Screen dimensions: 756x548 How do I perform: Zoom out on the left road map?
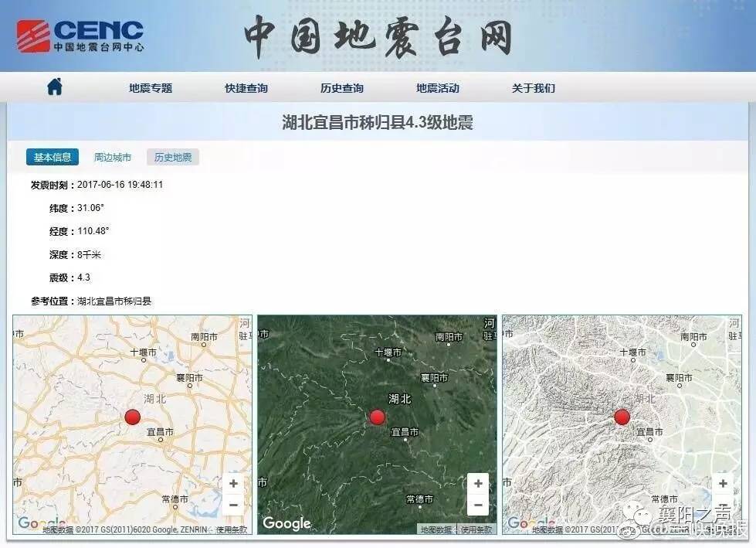[x=232, y=506]
